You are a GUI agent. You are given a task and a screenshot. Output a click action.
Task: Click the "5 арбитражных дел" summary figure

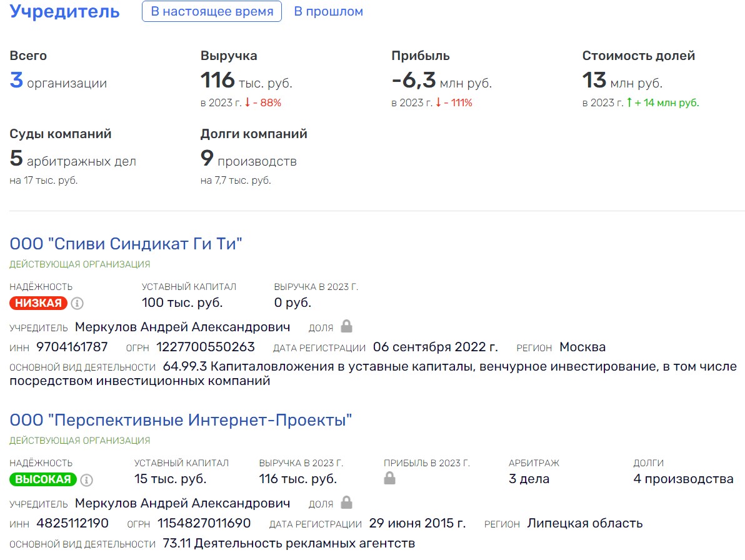coord(72,160)
